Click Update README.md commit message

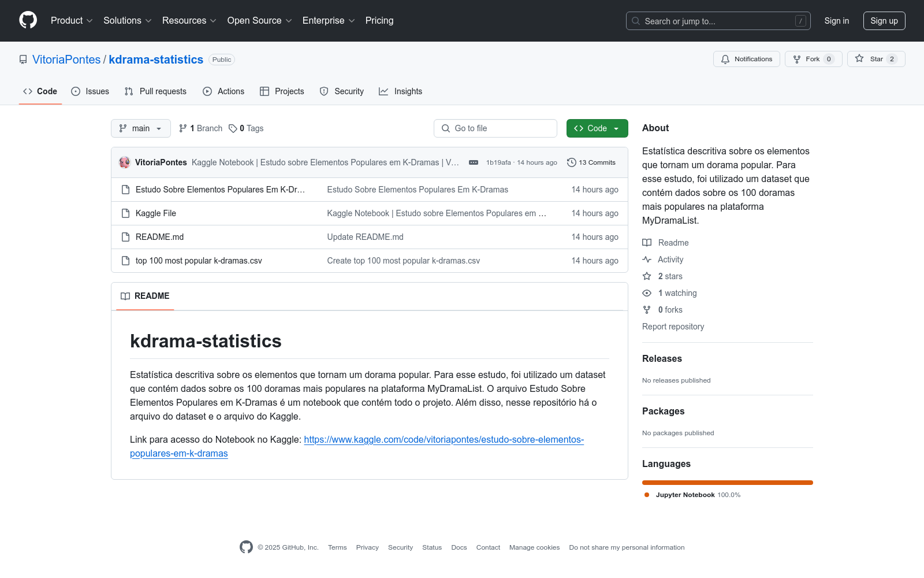(x=365, y=237)
